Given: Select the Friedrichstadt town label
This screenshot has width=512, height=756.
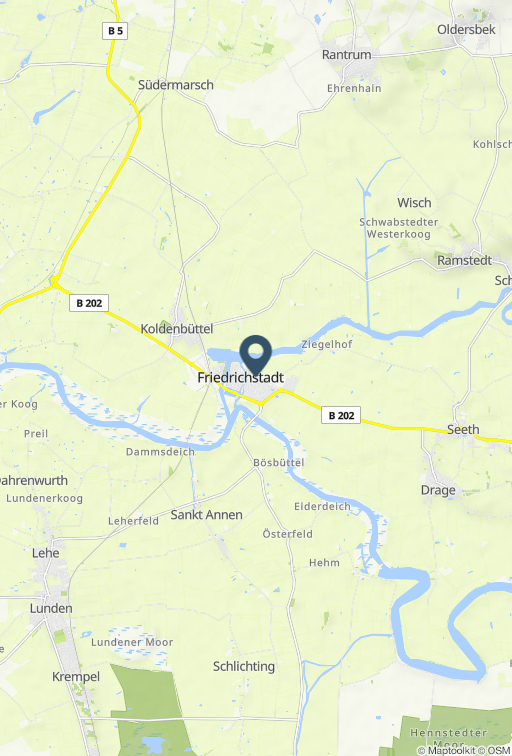Looking at the screenshot, I should (x=241, y=378).
